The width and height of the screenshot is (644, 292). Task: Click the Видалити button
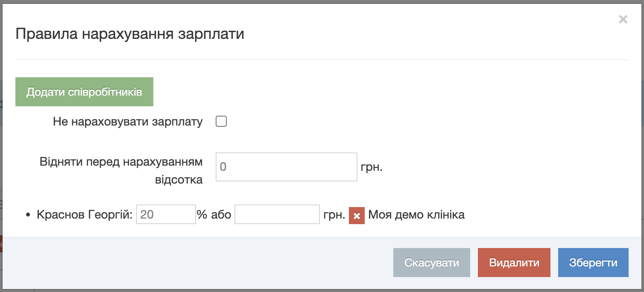pyautogui.click(x=514, y=263)
